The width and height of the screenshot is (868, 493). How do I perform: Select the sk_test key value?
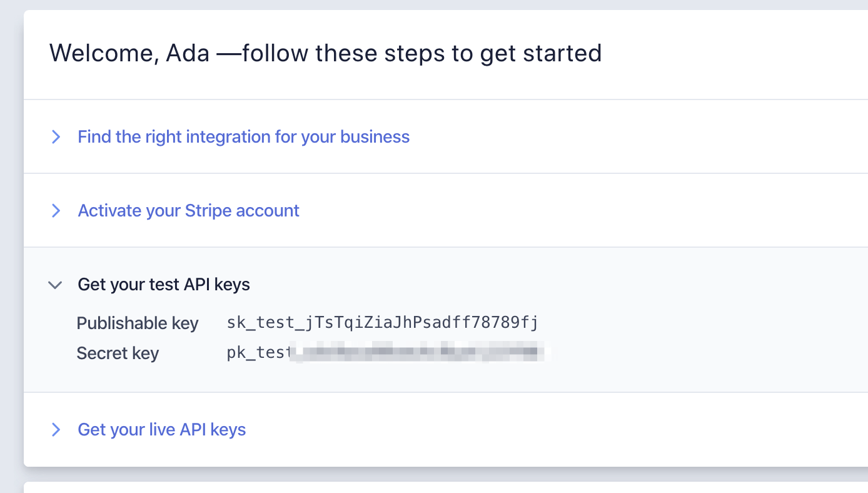[382, 323]
